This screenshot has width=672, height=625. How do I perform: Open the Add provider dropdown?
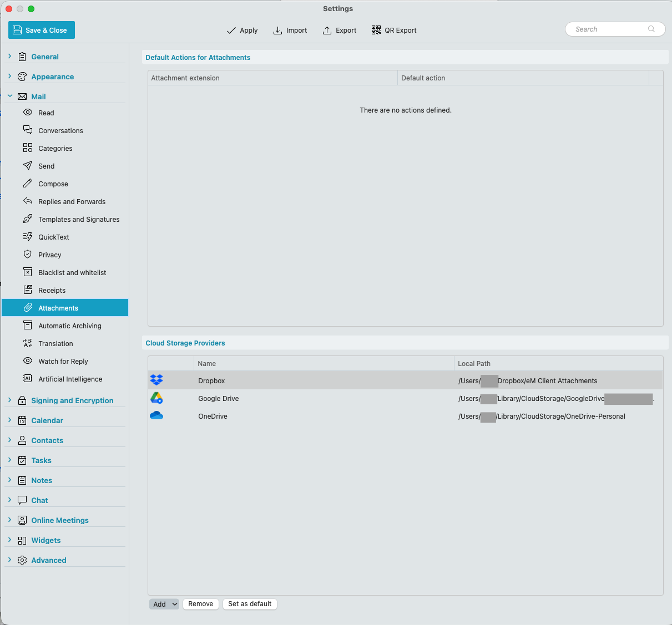164,604
